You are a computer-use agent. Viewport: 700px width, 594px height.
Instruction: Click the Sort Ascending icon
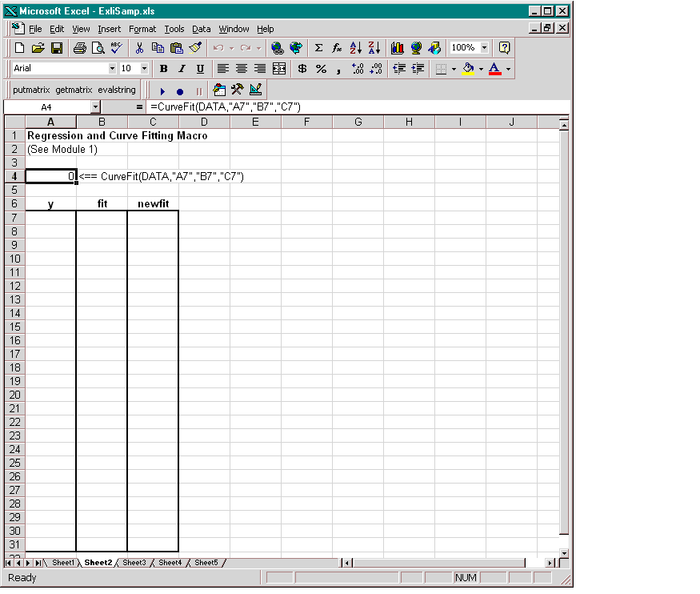tap(356, 48)
